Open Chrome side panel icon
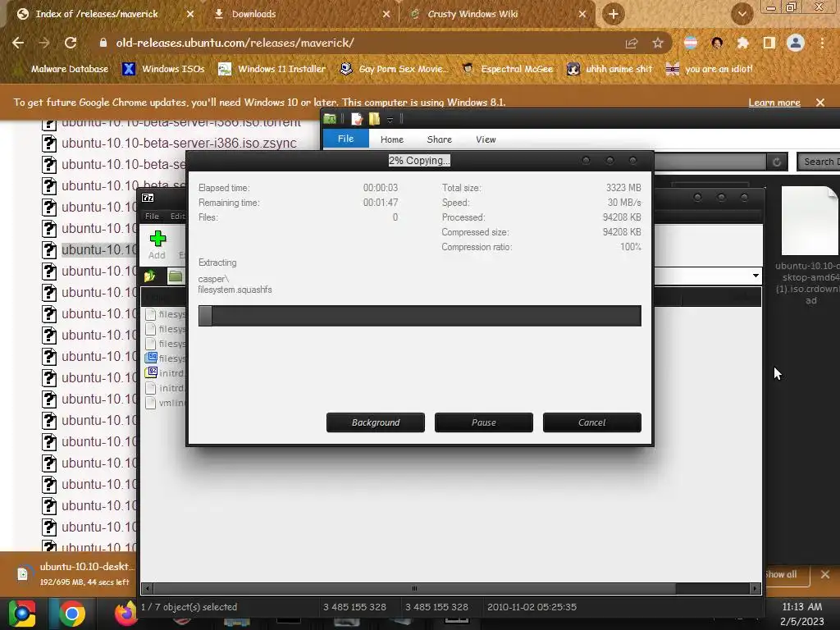Viewport: 840px width, 630px height. (769, 43)
